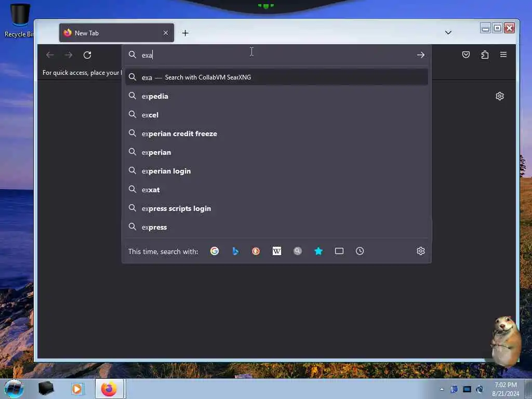Select the 'express' suggestion
This screenshot has height=399, width=532.
pos(276,228)
